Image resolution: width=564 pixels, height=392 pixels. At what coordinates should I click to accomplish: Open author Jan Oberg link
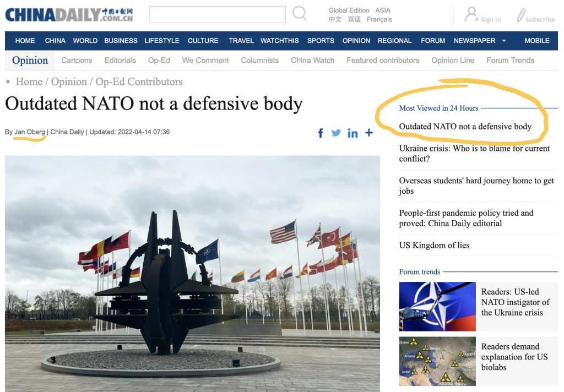click(30, 132)
